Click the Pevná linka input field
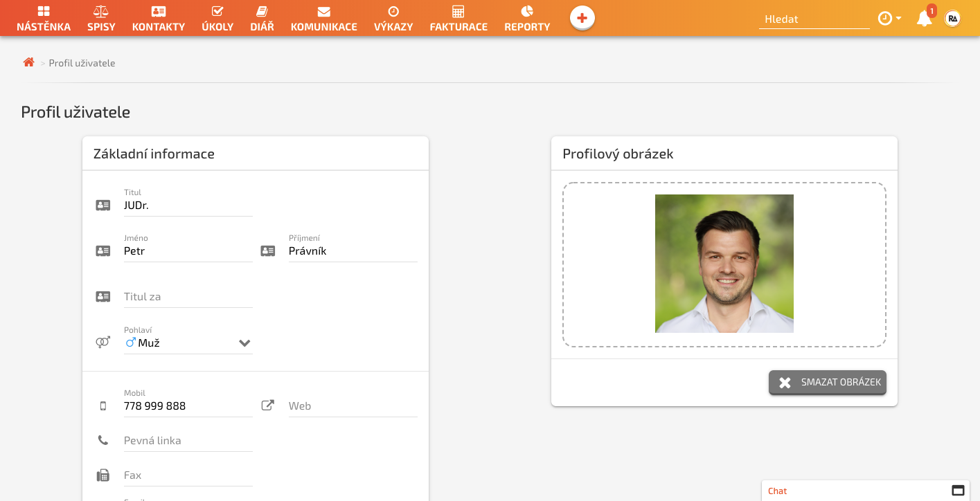Image resolution: width=980 pixels, height=501 pixels. pyautogui.click(x=188, y=441)
